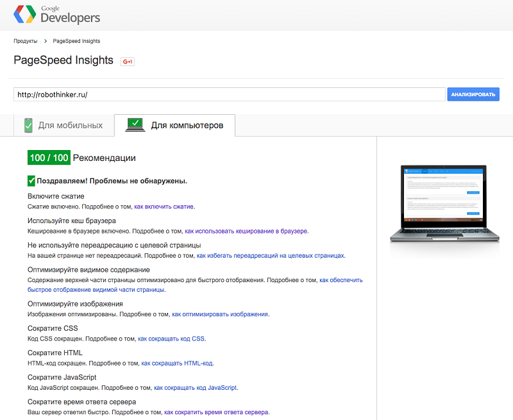Click heading Сократите время ответа сервера
513x420 pixels.
click(82, 402)
